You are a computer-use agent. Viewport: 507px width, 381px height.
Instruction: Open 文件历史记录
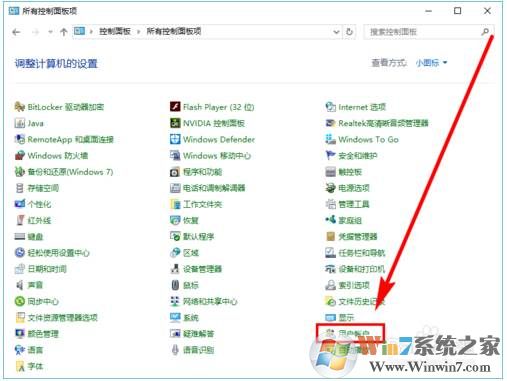point(355,301)
